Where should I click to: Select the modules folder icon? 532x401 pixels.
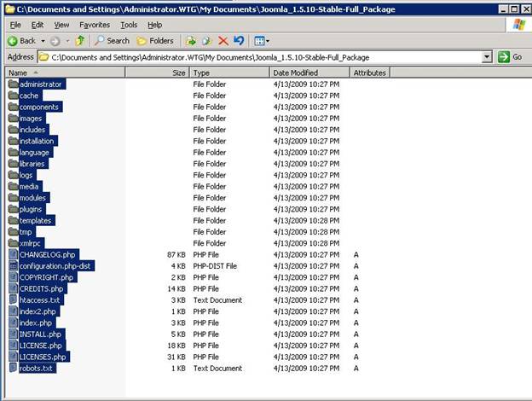pos(14,198)
